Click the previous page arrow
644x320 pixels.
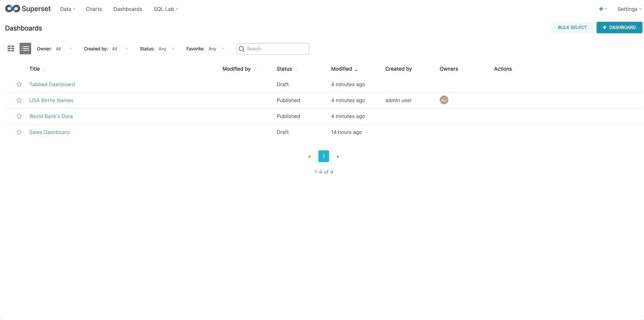click(x=310, y=156)
